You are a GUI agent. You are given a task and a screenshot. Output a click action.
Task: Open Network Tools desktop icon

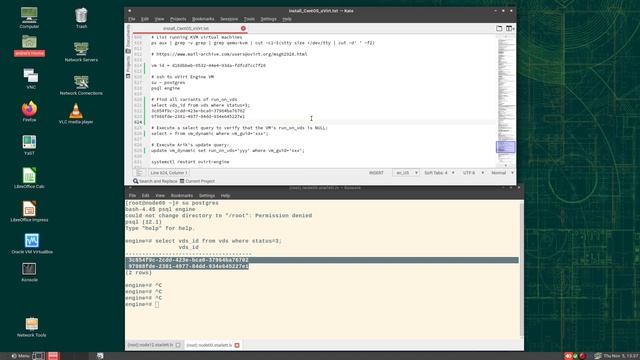click(x=31, y=327)
